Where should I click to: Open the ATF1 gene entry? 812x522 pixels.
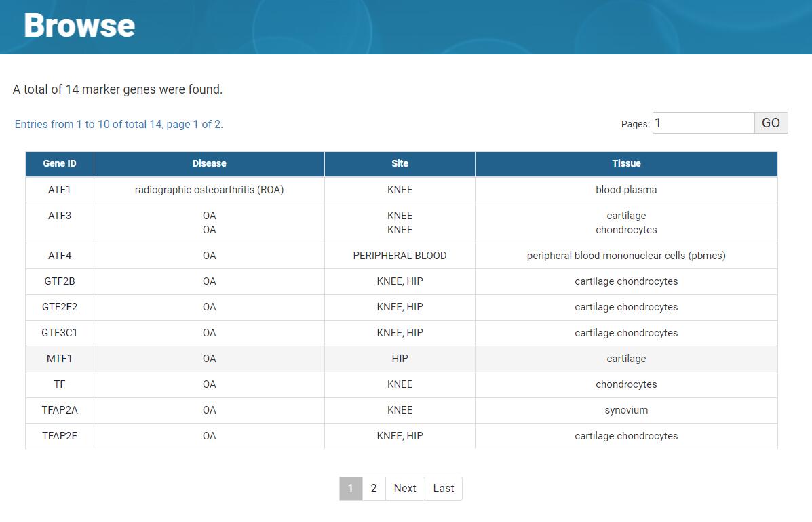60,190
